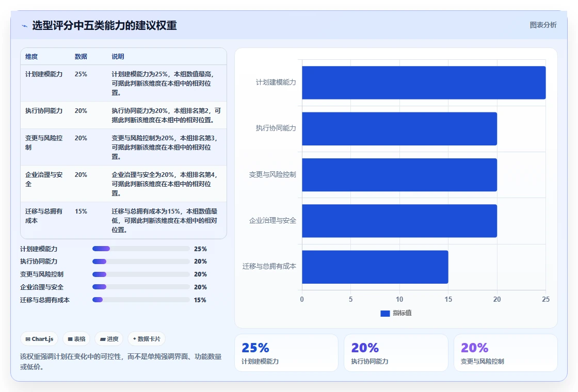Click the 执行协同能力 progress bar
This screenshot has width=578, height=392.
click(x=141, y=262)
